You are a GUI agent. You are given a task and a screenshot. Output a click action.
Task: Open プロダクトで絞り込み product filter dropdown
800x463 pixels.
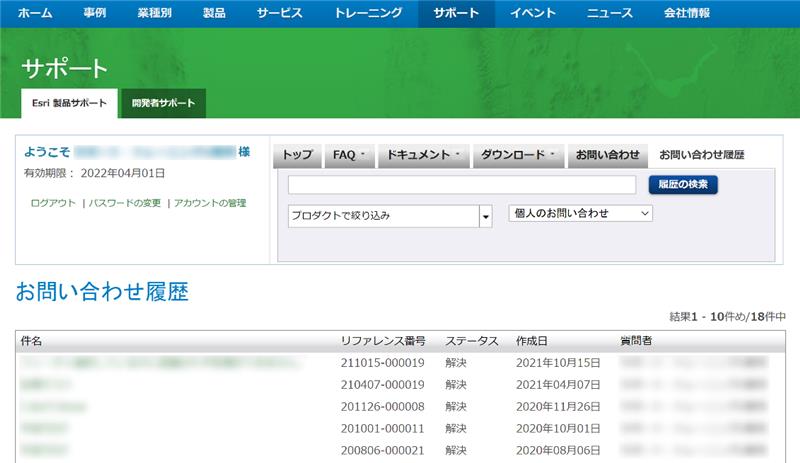pyautogui.click(x=390, y=216)
